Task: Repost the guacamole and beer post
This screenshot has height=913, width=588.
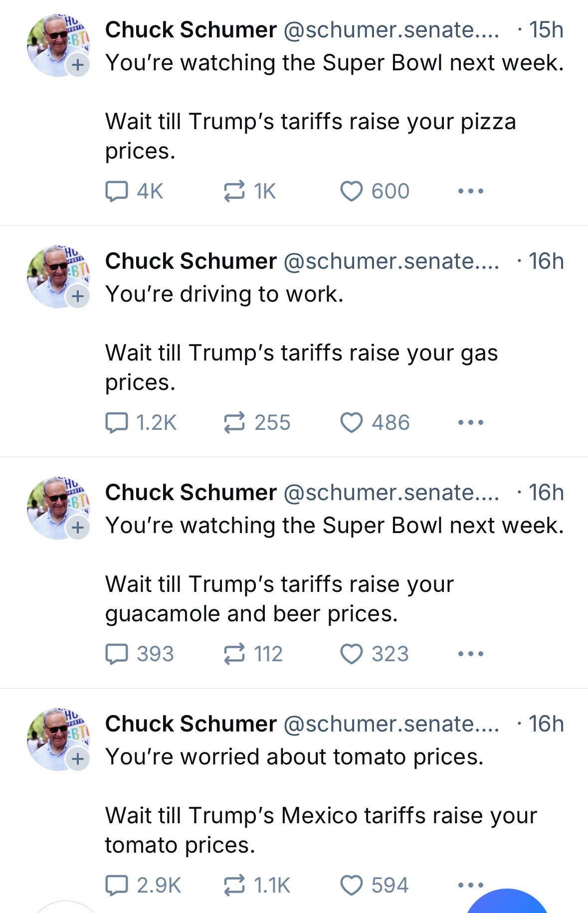Action: click(x=234, y=654)
